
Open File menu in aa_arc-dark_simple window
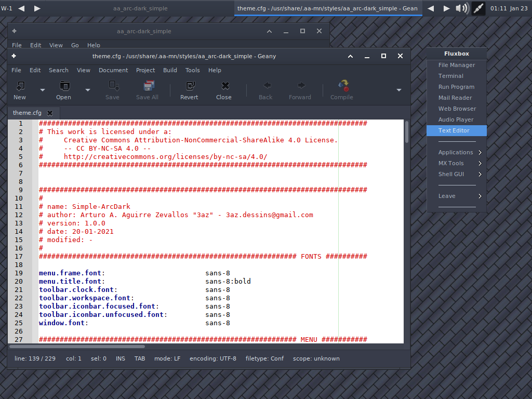17,45
